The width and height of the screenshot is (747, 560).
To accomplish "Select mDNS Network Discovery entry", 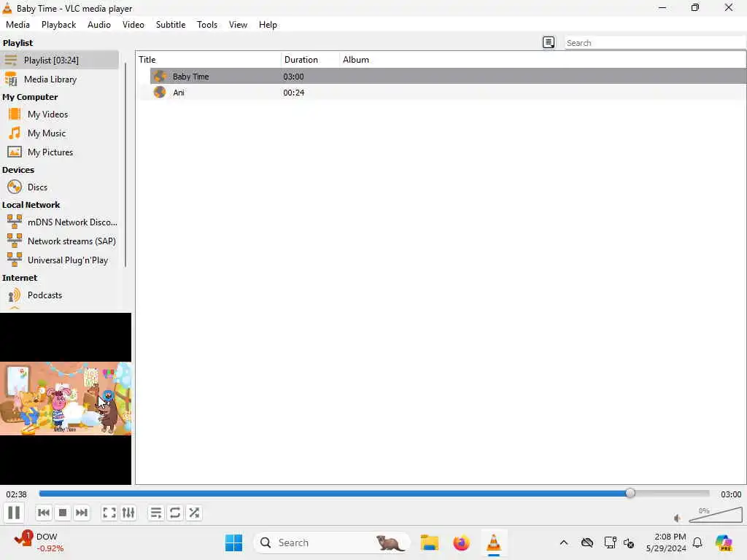I will coord(60,222).
